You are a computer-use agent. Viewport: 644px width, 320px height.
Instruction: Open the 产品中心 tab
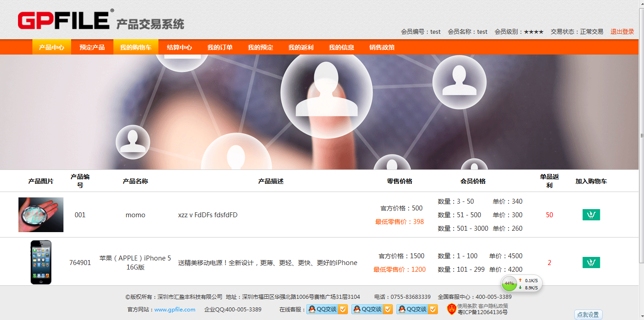coord(51,46)
